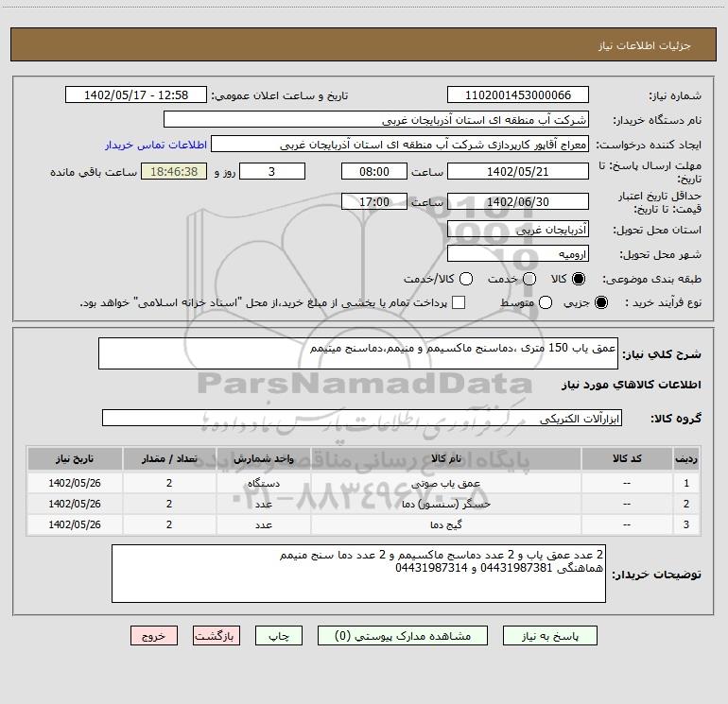Click the price validity date 1402/06/30

tap(518, 201)
